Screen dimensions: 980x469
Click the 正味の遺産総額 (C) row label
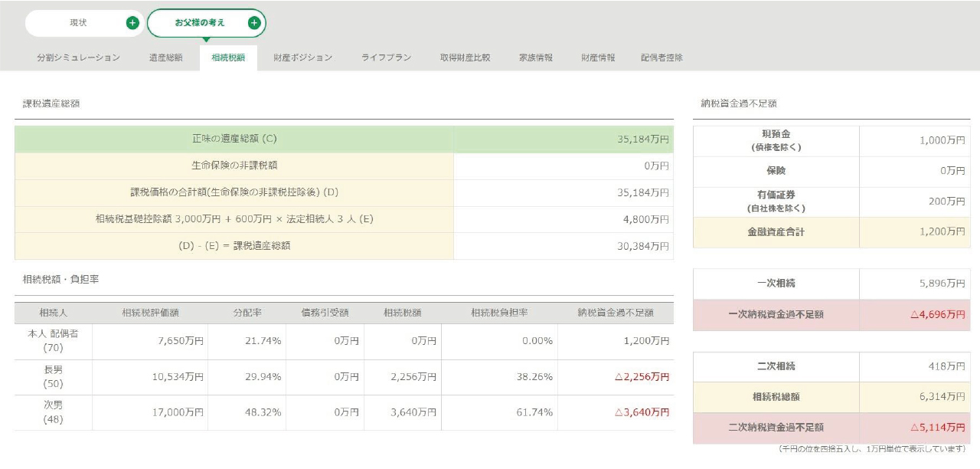point(234,139)
